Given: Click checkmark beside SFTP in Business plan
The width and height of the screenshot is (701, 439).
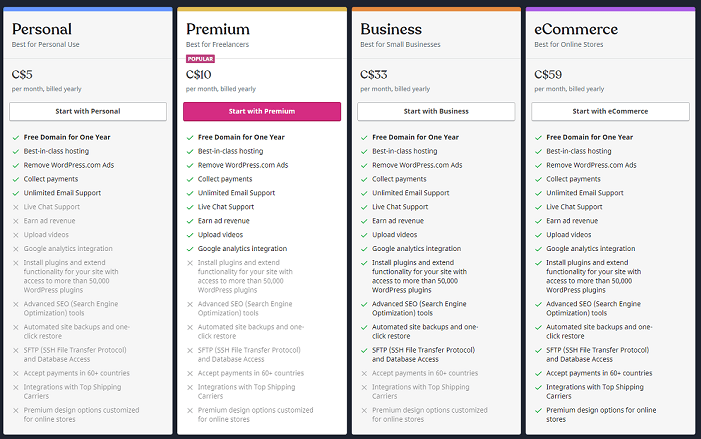Looking at the screenshot, I should [x=364, y=350].
